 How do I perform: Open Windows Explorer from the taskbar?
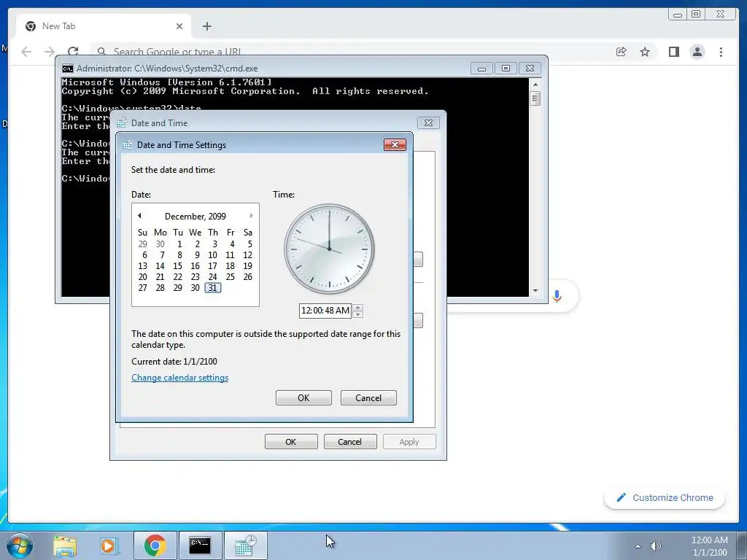click(x=65, y=545)
